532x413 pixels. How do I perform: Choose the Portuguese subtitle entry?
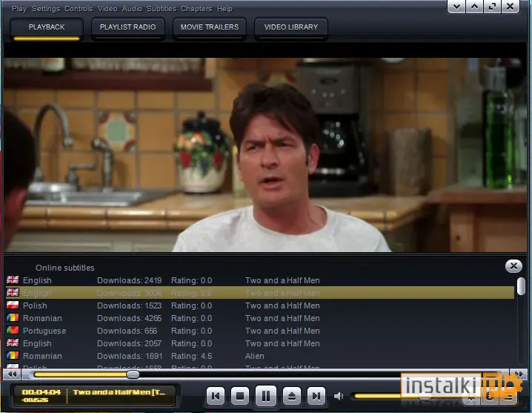(x=260, y=331)
